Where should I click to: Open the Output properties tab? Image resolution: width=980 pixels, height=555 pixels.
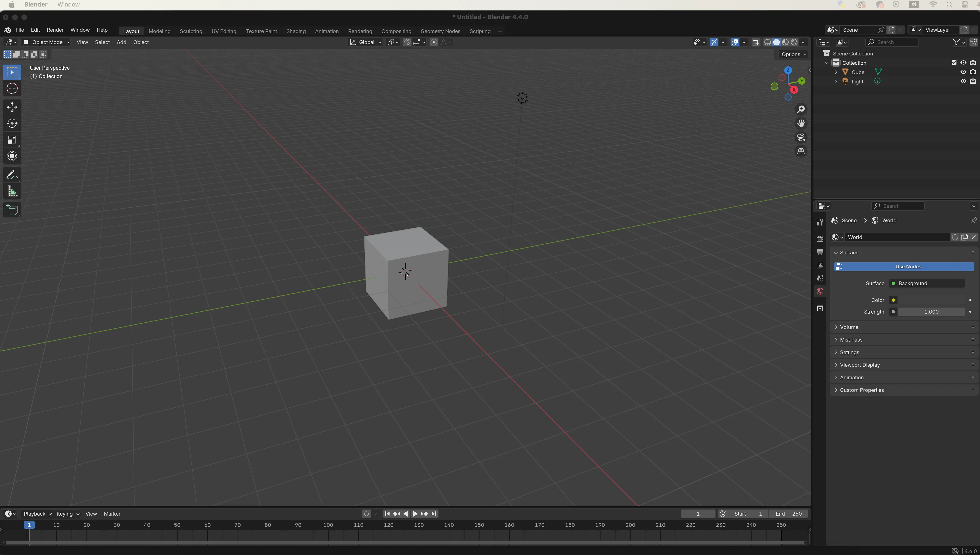pos(820,252)
